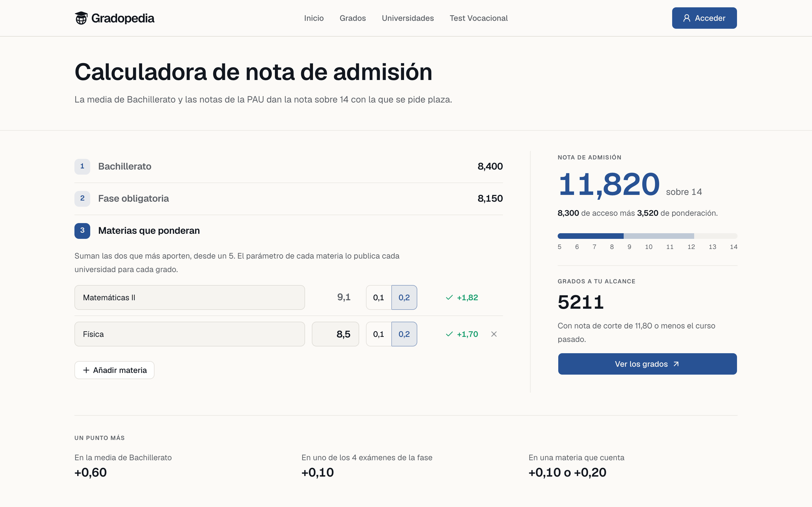Expand the Bachillerato section
Viewport: 812px width, 507px height.
point(288,166)
